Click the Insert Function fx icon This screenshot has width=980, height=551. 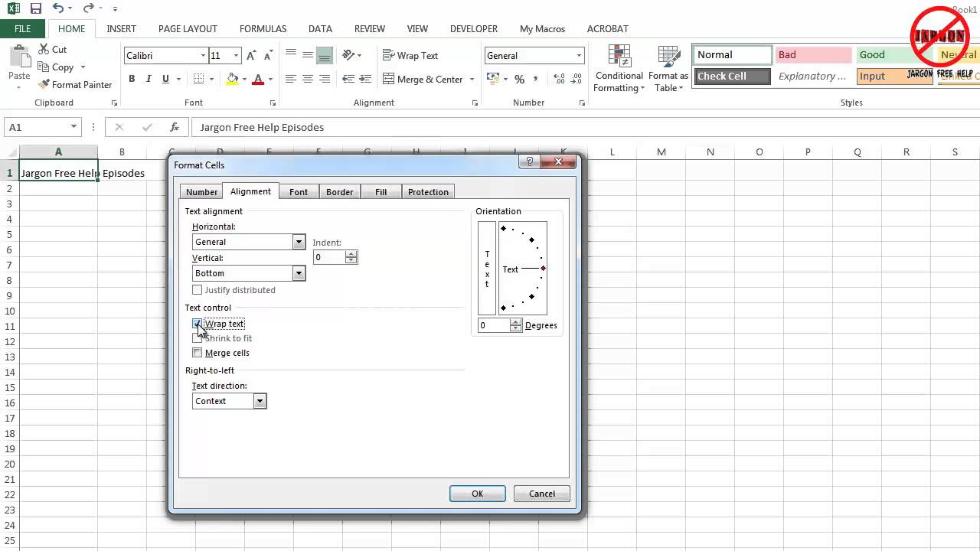[175, 127]
